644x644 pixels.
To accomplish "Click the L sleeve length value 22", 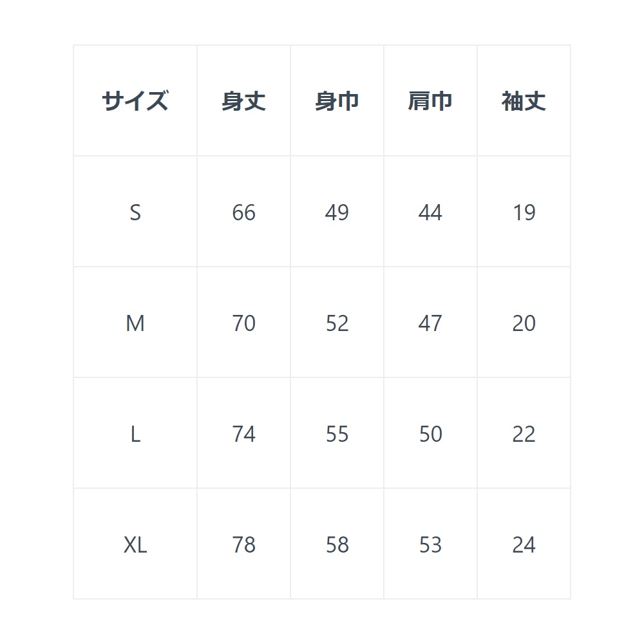I will point(524,434).
